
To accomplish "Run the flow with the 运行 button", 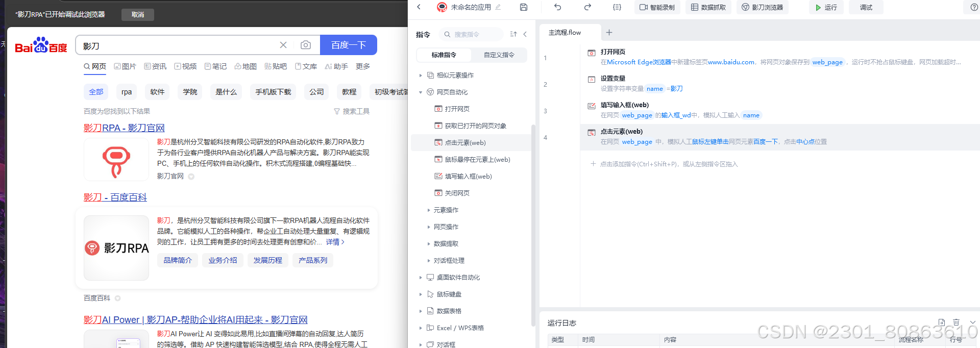I will [x=826, y=7].
